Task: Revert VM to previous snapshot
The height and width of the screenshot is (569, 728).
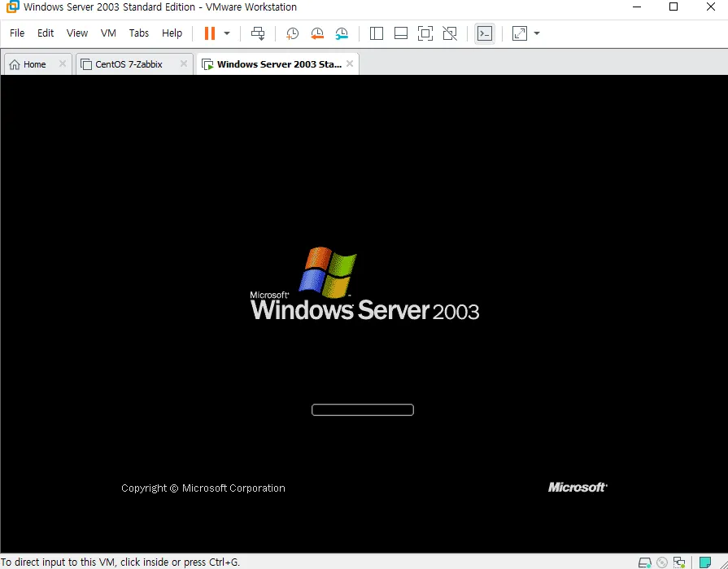Action: tap(317, 33)
